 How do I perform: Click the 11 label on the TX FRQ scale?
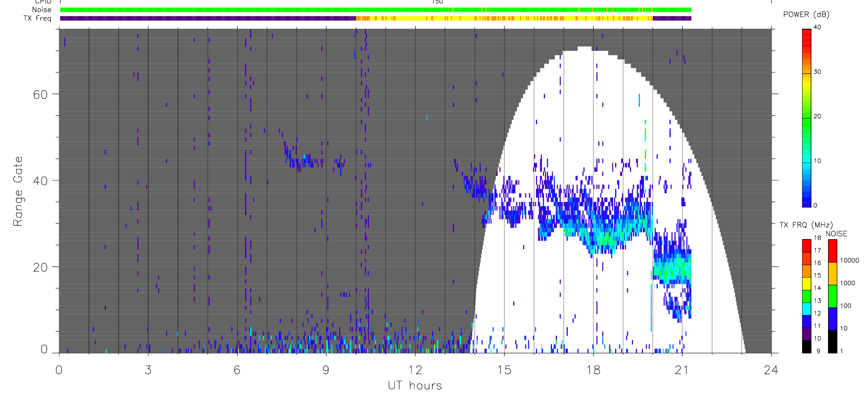(817, 326)
